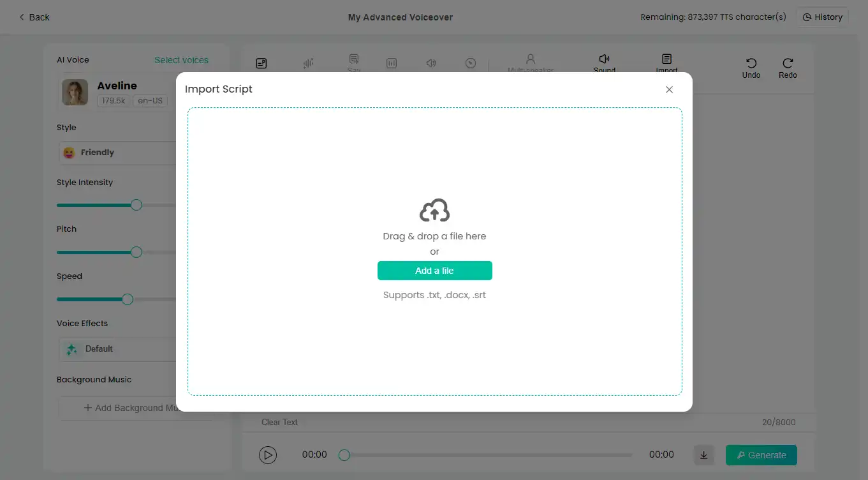Click the pause insertion toolbar icon
This screenshot has height=480, width=868.
(261, 63)
